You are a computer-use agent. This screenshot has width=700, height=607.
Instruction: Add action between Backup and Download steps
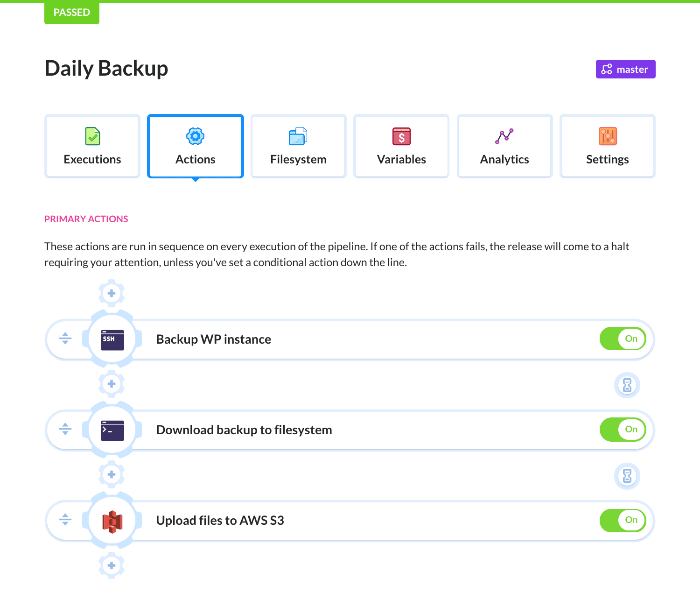pyautogui.click(x=112, y=384)
